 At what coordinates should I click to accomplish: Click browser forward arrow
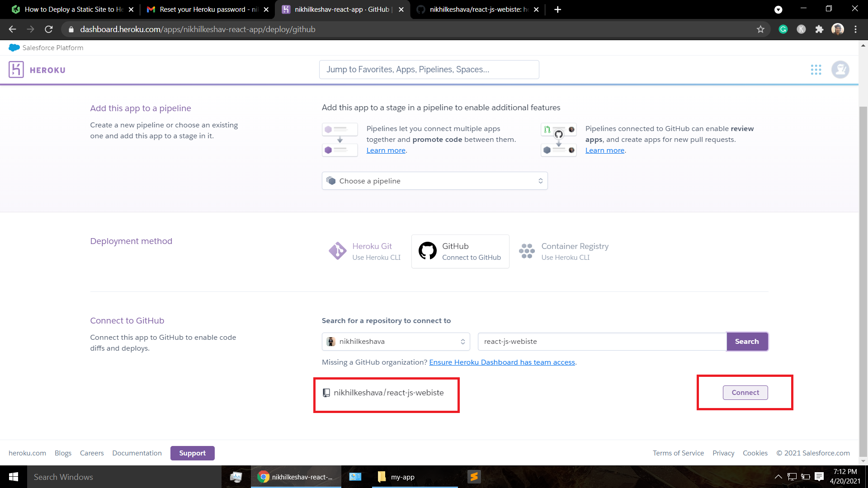(30, 29)
